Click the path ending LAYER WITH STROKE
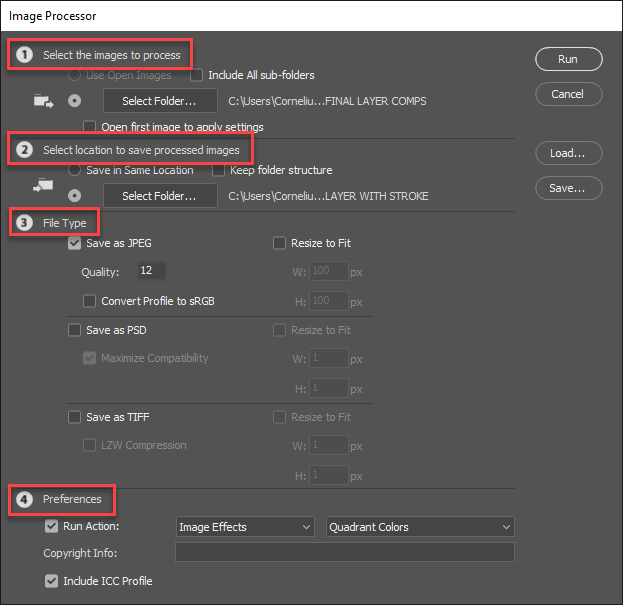 coord(328,196)
